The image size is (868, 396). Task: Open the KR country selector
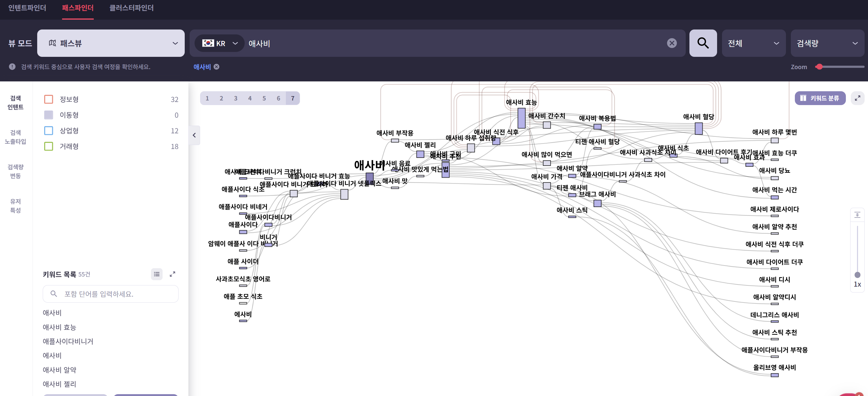tap(220, 43)
